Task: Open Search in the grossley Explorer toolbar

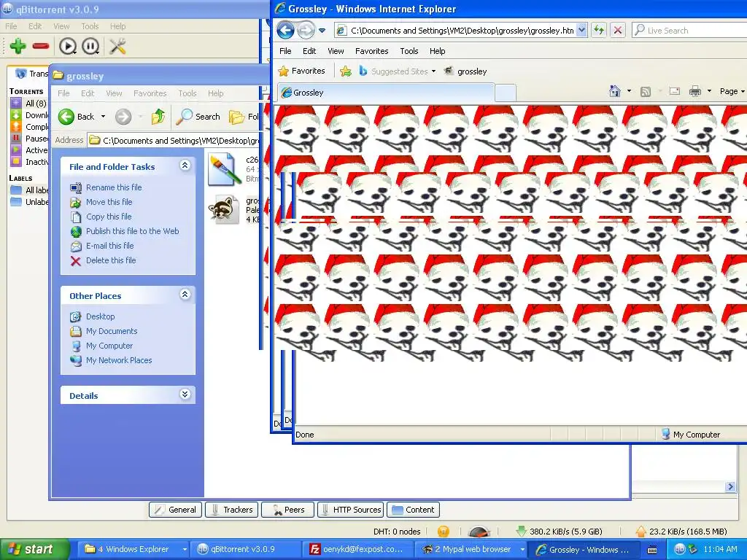Action: pyautogui.click(x=198, y=117)
